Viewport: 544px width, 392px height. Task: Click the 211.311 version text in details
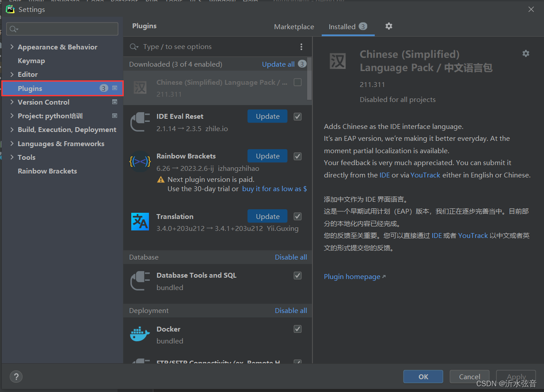pyautogui.click(x=373, y=84)
